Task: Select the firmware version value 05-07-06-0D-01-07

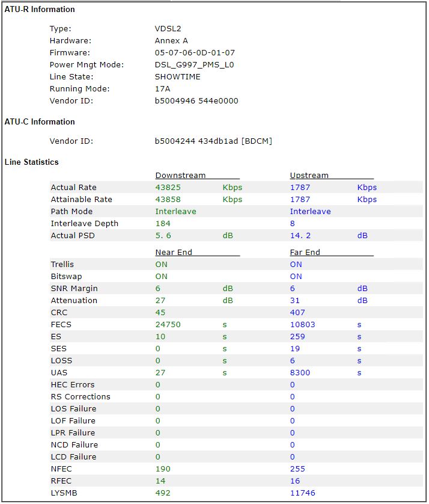Action: pos(195,53)
